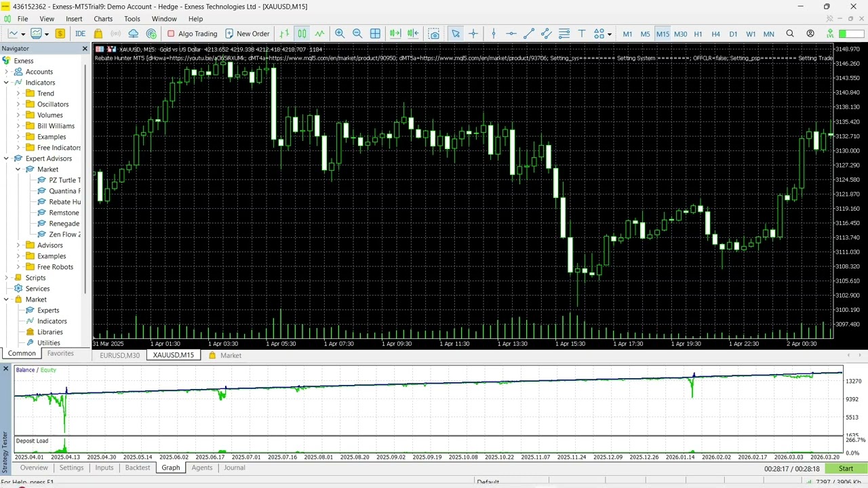
Task: Open the MetaEditor IDE icon
Action: [80, 33]
